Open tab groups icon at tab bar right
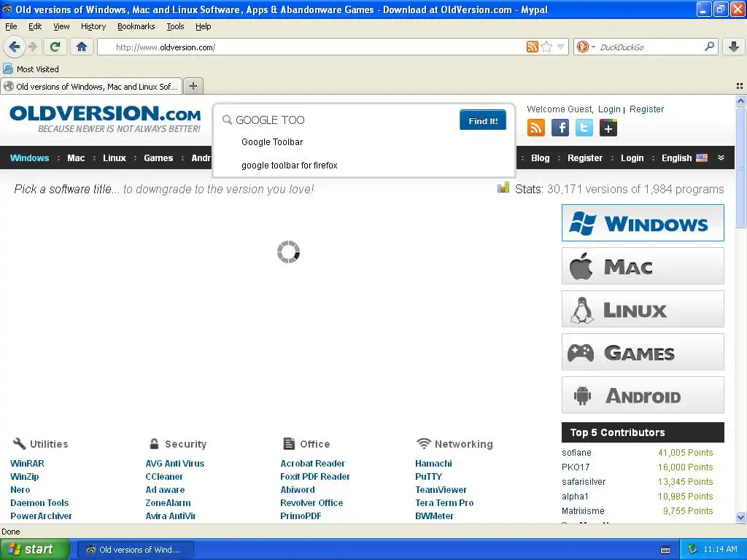The width and height of the screenshot is (747, 560). pyautogui.click(x=740, y=86)
